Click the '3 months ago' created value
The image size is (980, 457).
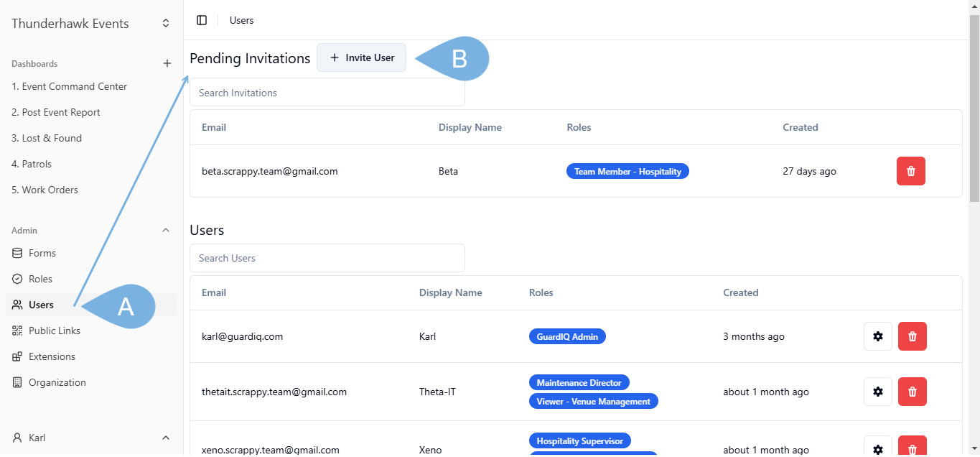754,336
